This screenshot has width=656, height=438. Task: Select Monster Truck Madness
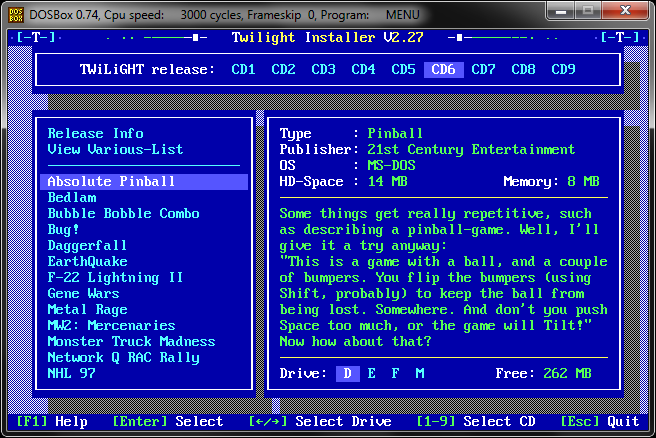point(131,342)
